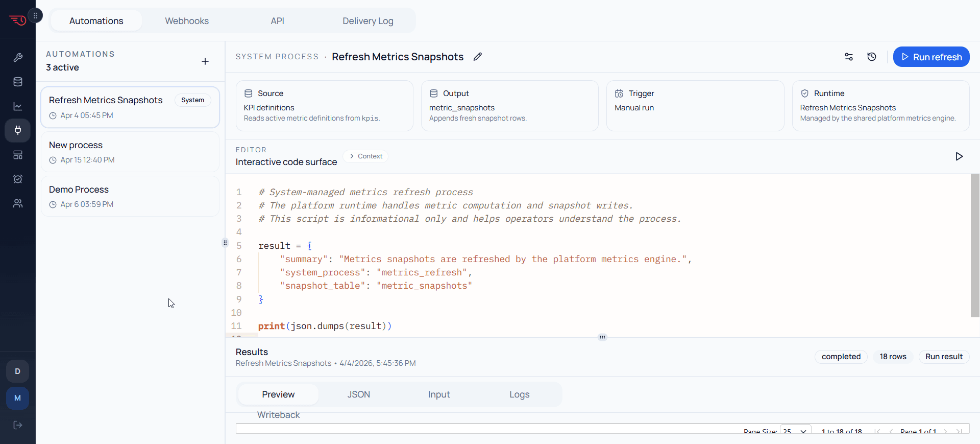Click inside code line 11 print statement
This screenshot has width=980, height=444.
pyautogui.click(x=325, y=326)
